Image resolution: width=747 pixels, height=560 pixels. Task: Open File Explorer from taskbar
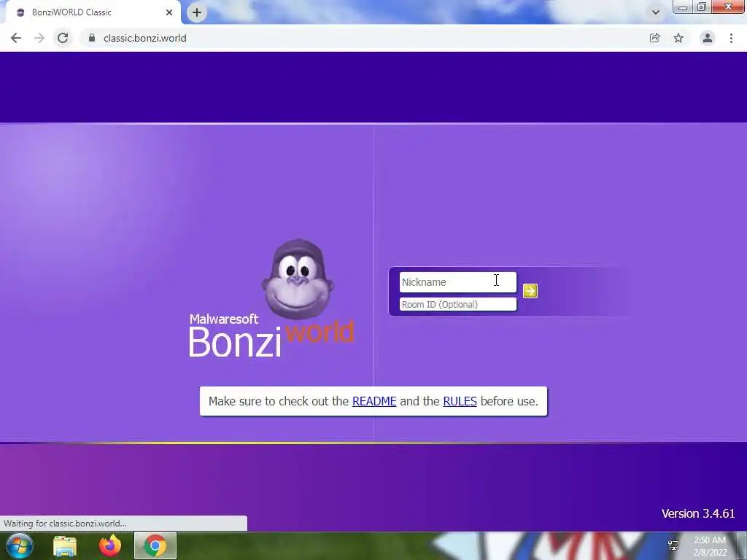point(65,545)
